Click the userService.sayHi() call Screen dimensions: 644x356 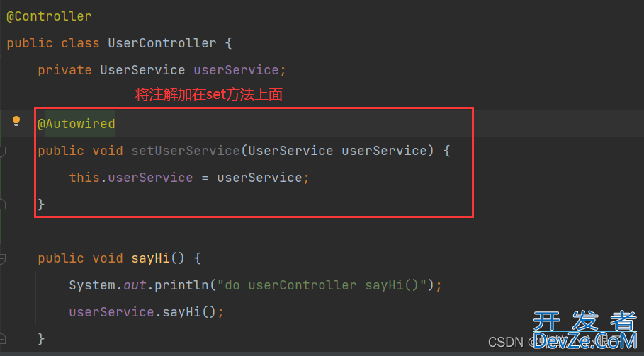pyautogui.click(x=142, y=312)
